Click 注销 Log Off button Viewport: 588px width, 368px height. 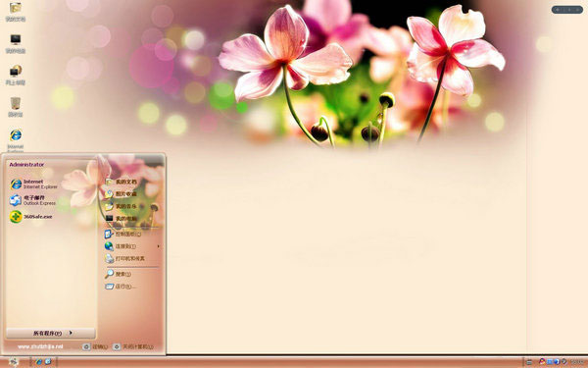point(95,346)
